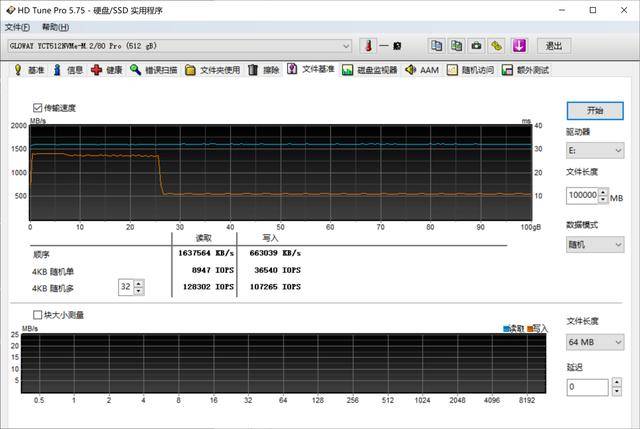This screenshot has width=640, height=429.
Task: Click the 100000 file length input field
Action: pos(582,195)
